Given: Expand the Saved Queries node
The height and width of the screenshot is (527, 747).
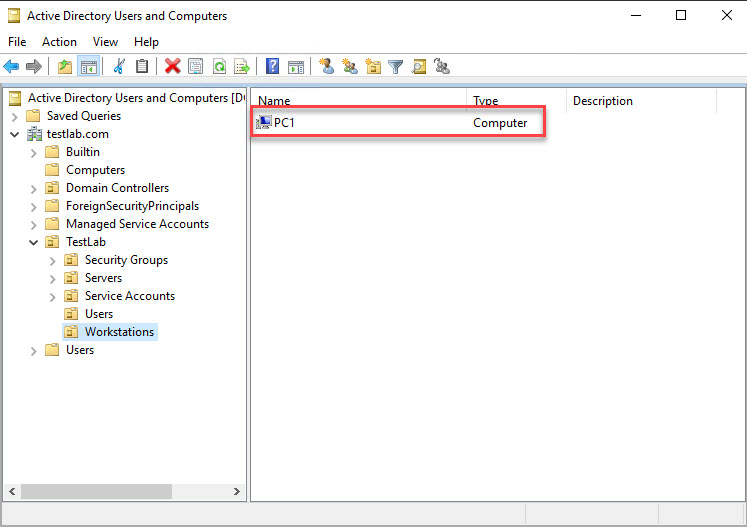Looking at the screenshot, I should point(15,117).
